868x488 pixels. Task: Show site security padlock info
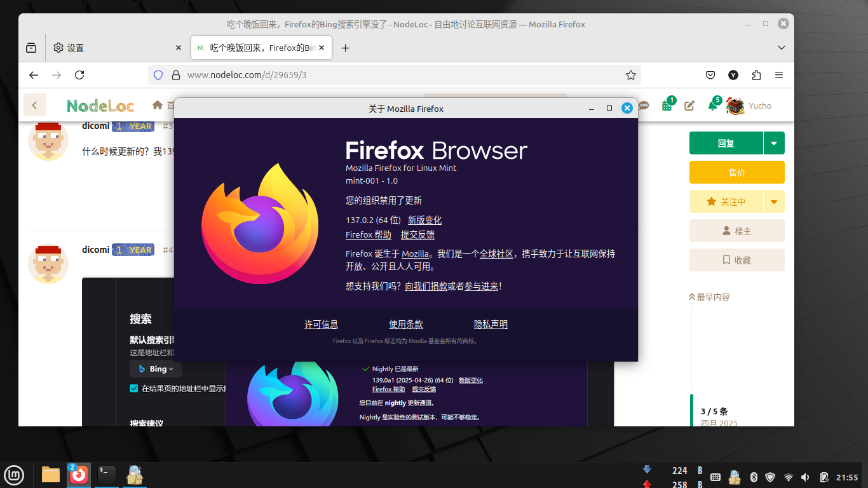click(176, 75)
